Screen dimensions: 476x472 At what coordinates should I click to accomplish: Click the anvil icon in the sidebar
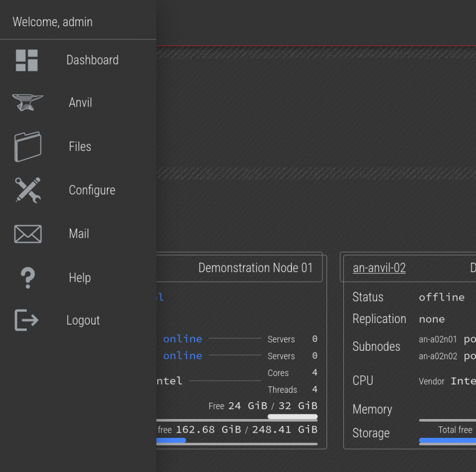click(27, 103)
